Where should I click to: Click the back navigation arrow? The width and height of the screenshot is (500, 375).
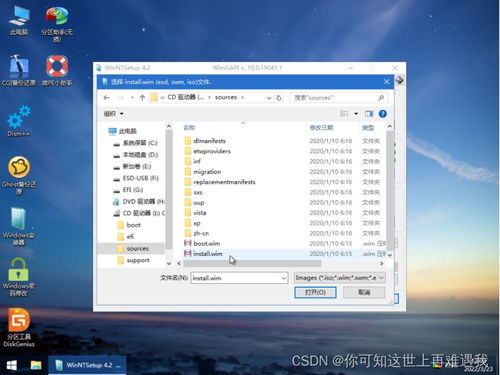point(107,98)
